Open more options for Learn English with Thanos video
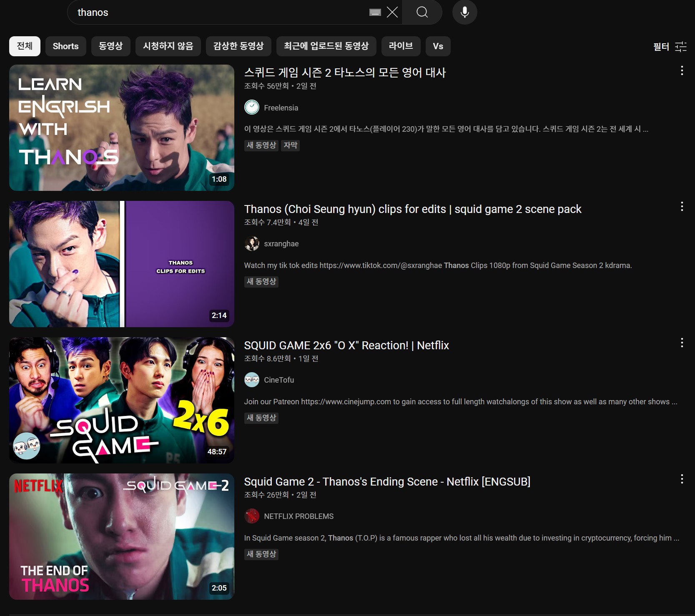695x616 pixels. [x=682, y=71]
